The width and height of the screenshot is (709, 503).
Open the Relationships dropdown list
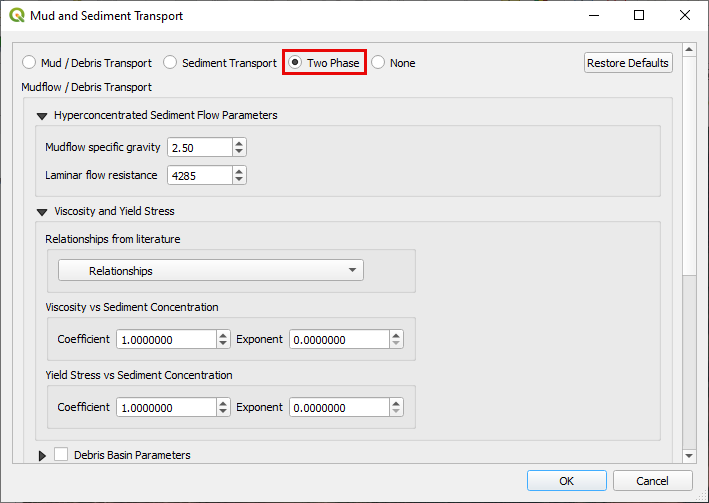pos(211,271)
